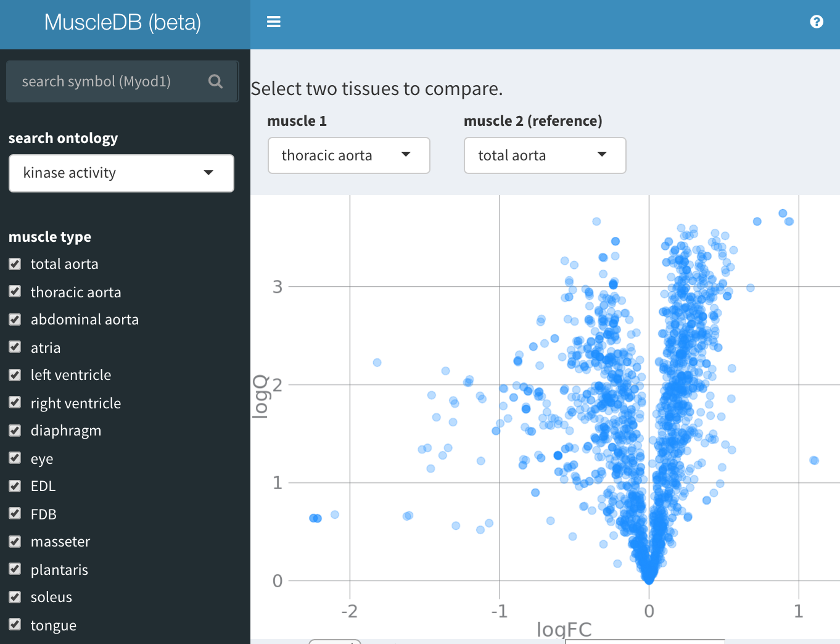This screenshot has width=840, height=644.
Task: Toggle sidebar with the hamburger menu icon
Action: (x=274, y=22)
